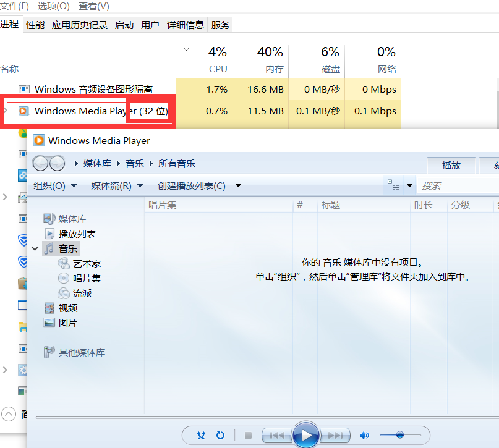This screenshot has height=448, width=499.
Task: Switch to the 启动 tab
Action: (x=124, y=25)
